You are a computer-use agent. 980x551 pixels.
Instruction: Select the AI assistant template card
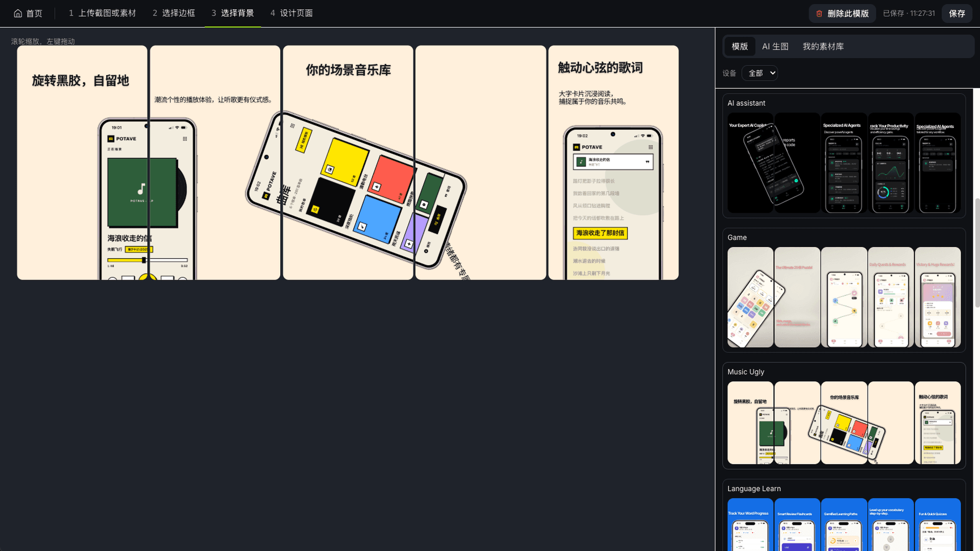[844, 156]
